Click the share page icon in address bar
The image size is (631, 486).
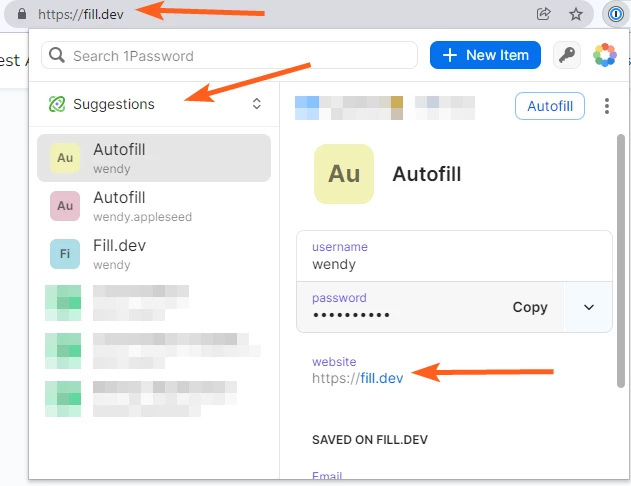[544, 14]
